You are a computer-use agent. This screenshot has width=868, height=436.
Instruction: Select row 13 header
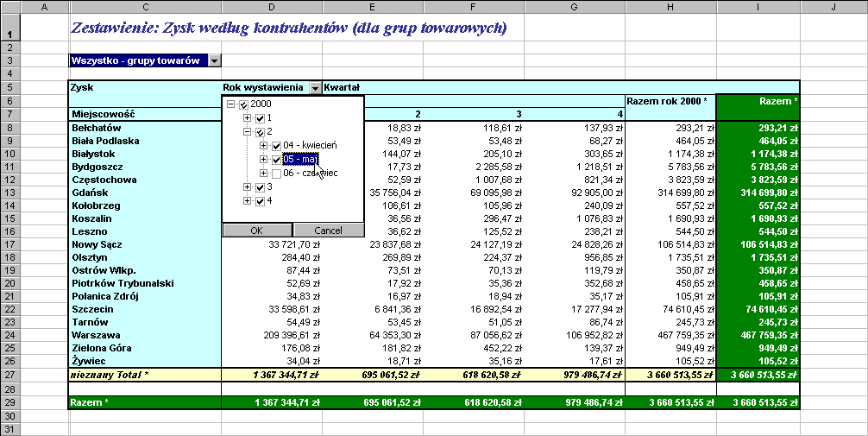pyautogui.click(x=9, y=192)
